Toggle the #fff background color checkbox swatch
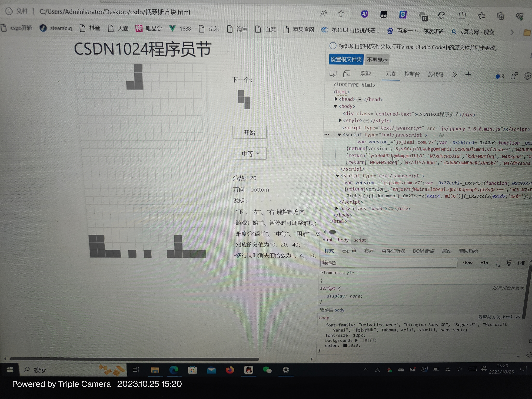Screen dimensions: 532x399 pos(361,340)
